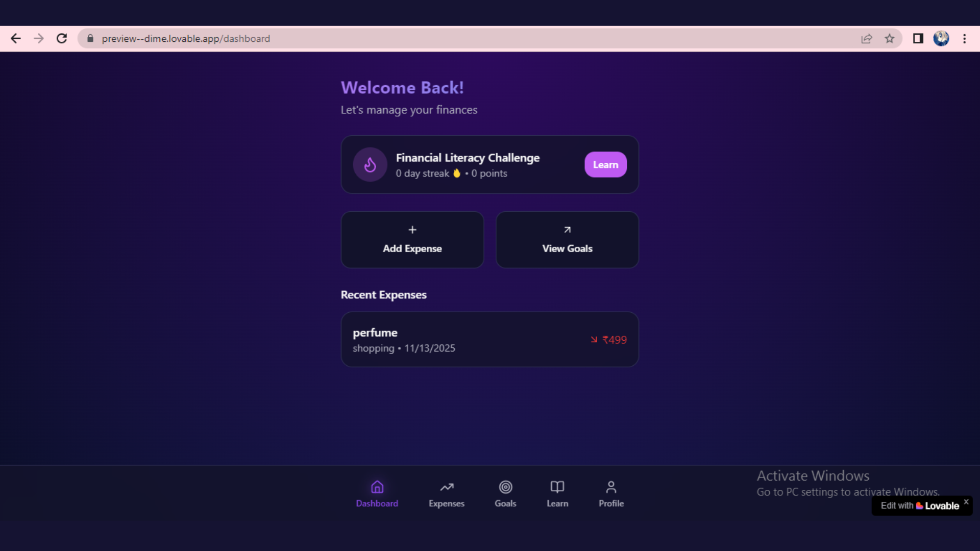Open the Profile tab in bottom navigation

click(611, 494)
